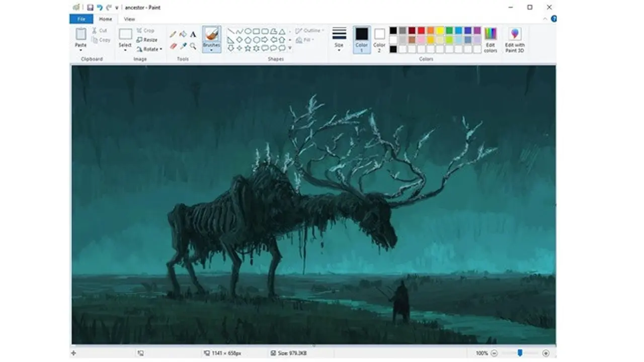Select the Fill with color tool
This screenshot has width=644, height=362.
pos(183,33)
